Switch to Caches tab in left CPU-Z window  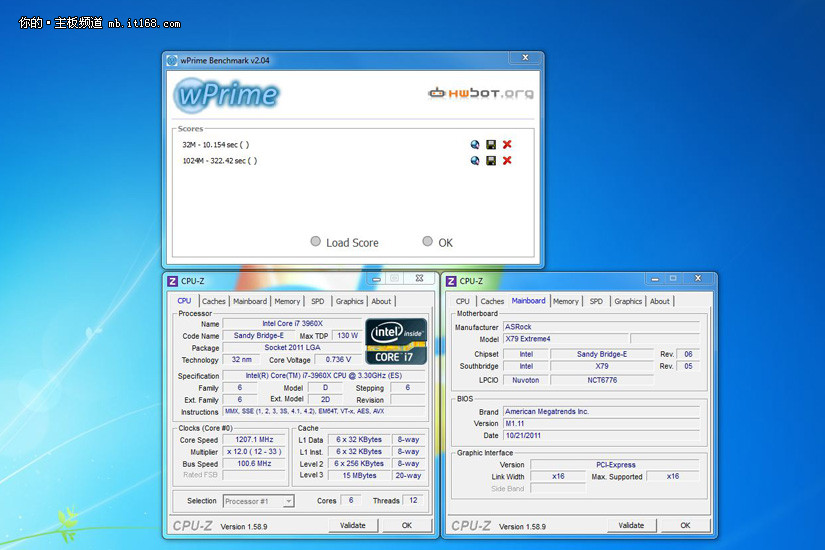pyautogui.click(x=213, y=301)
